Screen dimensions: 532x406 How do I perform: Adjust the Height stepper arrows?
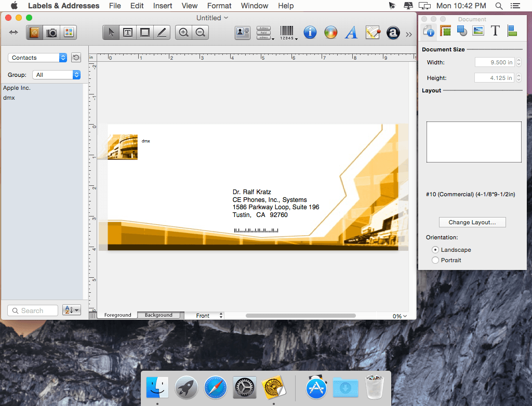coord(518,78)
